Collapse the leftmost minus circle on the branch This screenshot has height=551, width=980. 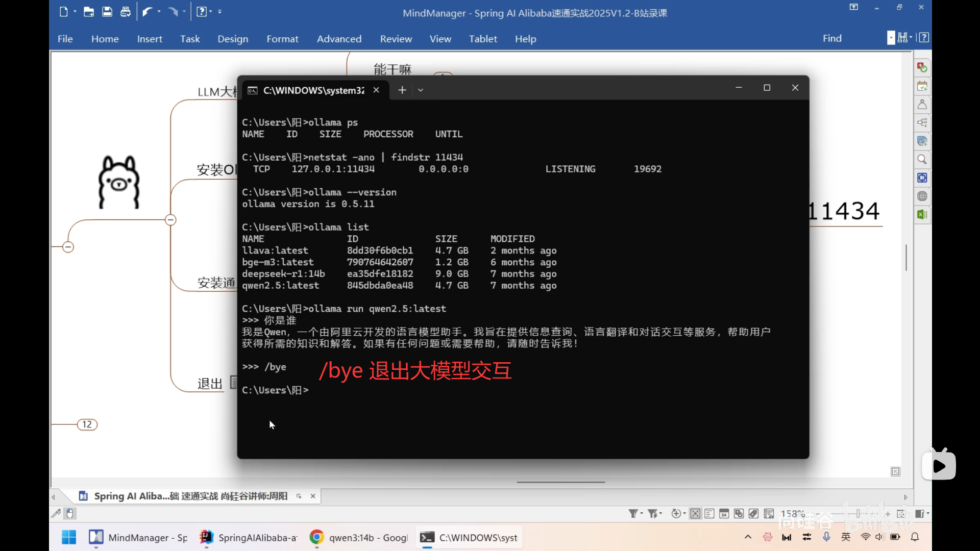tap(68, 247)
